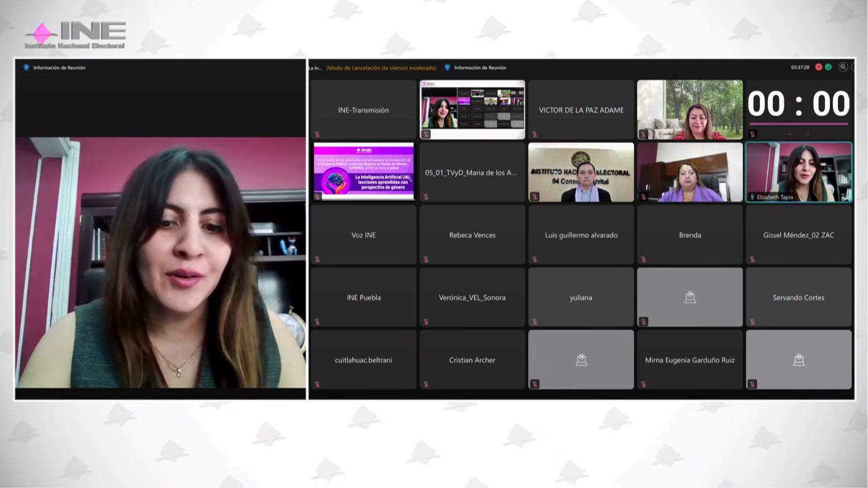The width and height of the screenshot is (868, 488).
Task: Select the shared screen preview thumbnail
Action: tap(472, 110)
